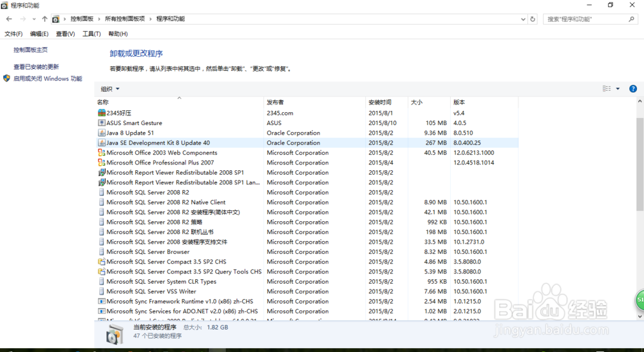
Task: Click scrollbar up arrow of list
Action: click(640, 101)
